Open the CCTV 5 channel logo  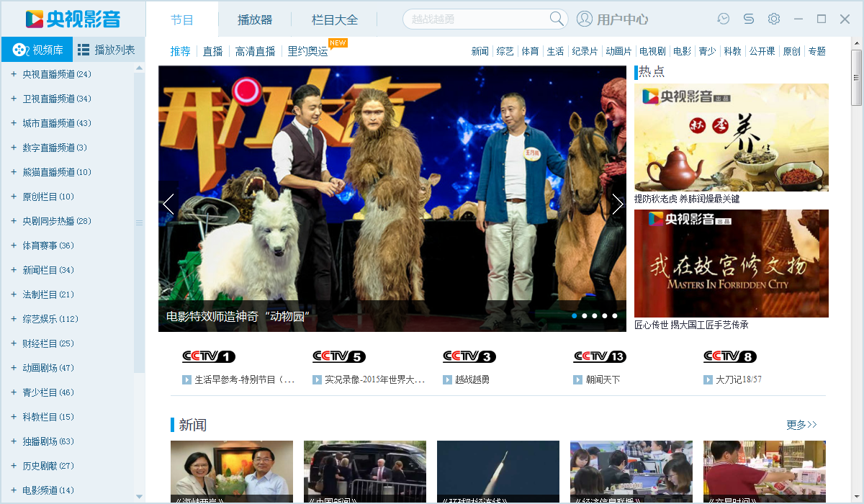click(338, 356)
